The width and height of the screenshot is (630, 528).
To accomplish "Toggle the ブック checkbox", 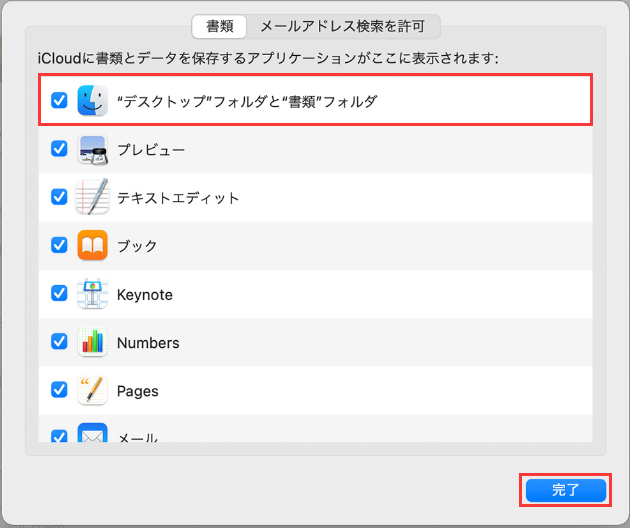I will [59, 245].
